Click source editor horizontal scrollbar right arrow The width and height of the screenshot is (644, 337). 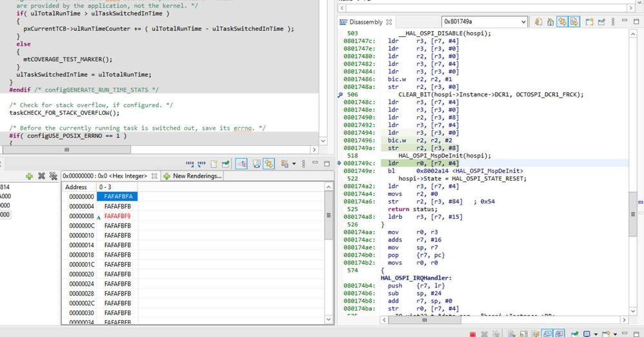(314, 150)
